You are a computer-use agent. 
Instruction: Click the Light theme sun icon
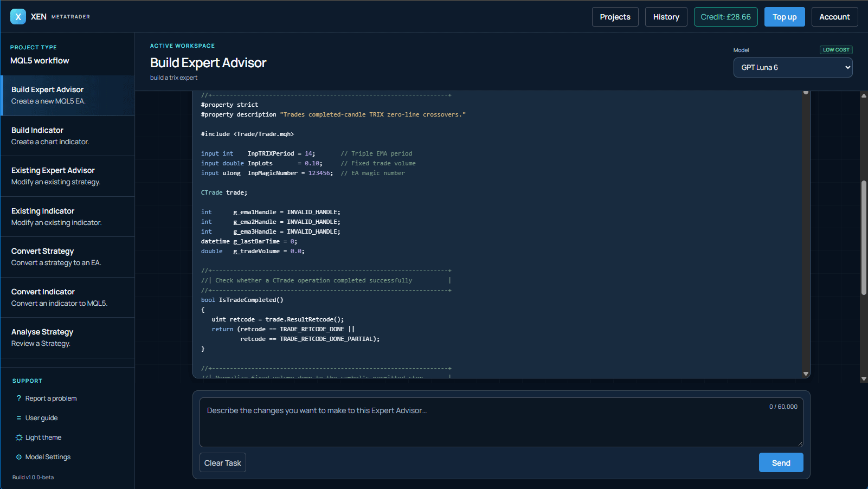(x=19, y=437)
